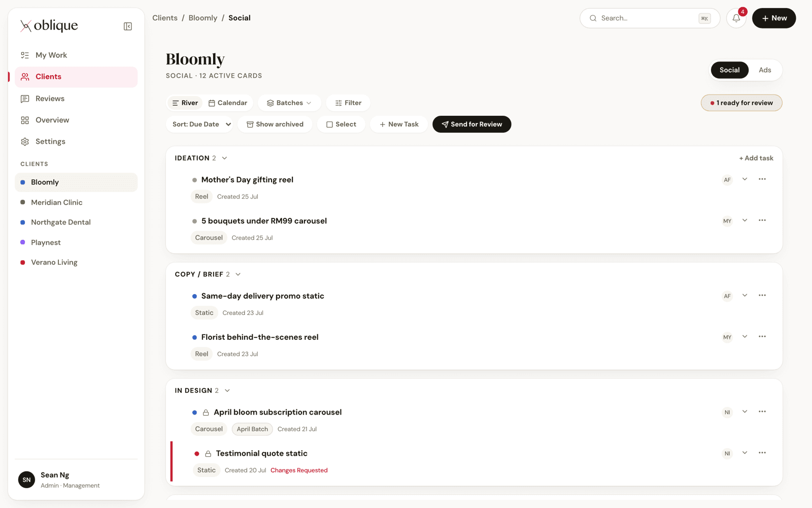Open Settings page
812x508 pixels.
coord(76,142)
